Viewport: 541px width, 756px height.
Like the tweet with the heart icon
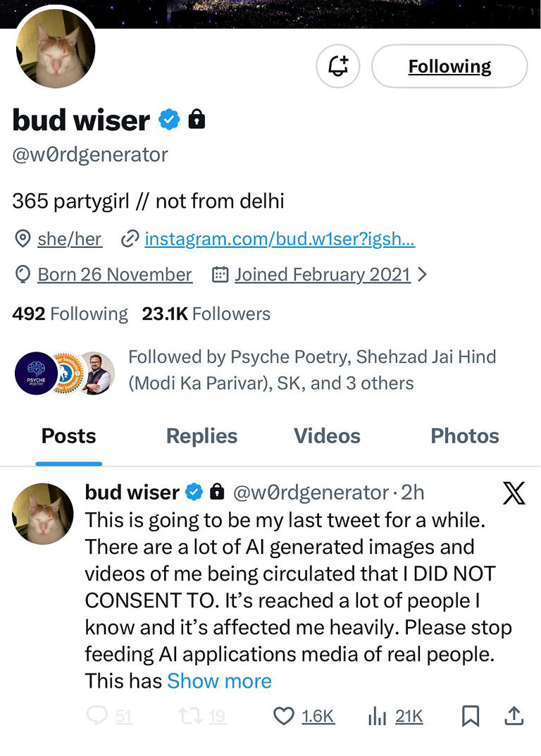pyautogui.click(x=283, y=717)
